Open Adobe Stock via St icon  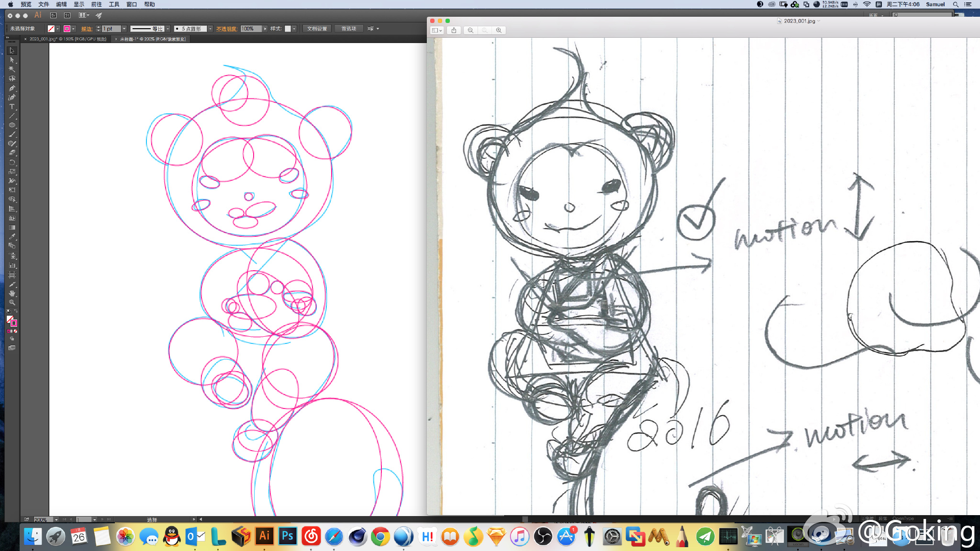point(67,15)
